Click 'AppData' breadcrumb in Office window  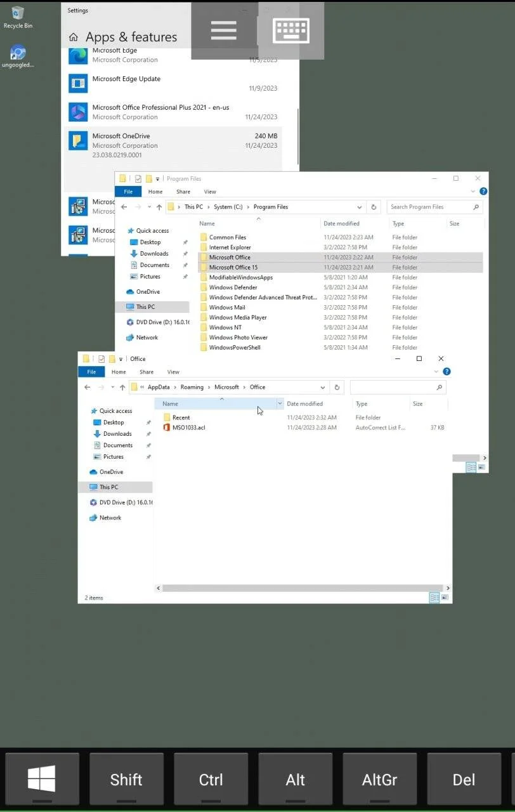[159, 387]
